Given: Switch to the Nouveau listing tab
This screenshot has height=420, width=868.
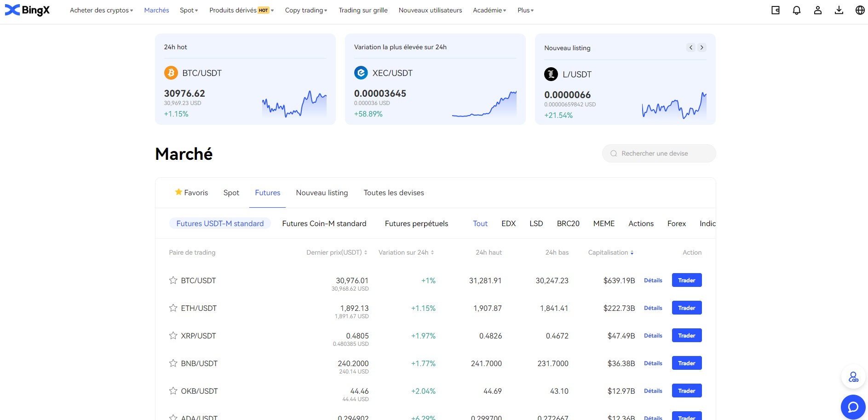Looking at the screenshot, I should coord(322,192).
